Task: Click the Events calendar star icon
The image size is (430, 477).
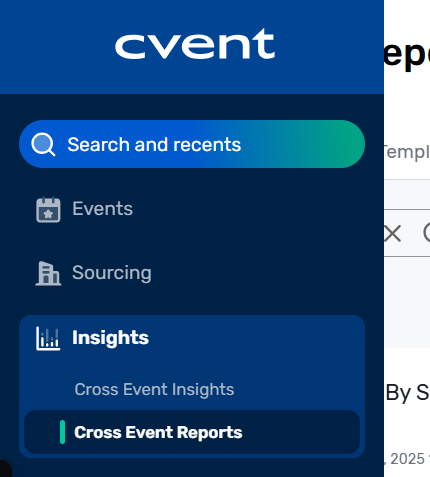Action: (48, 209)
